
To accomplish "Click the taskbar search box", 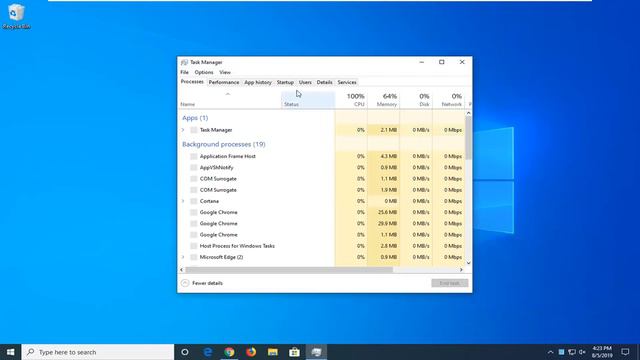I will click(98, 352).
